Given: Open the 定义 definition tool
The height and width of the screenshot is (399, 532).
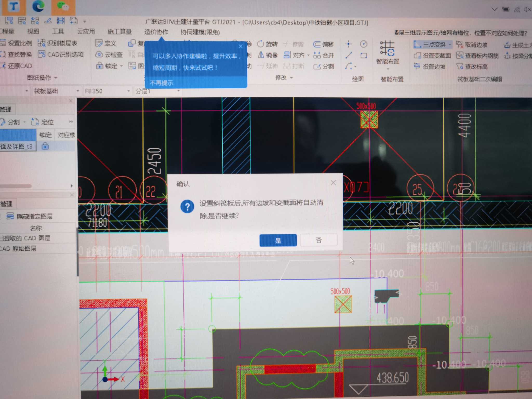Looking at the screenshot, I should click(106, 43).
